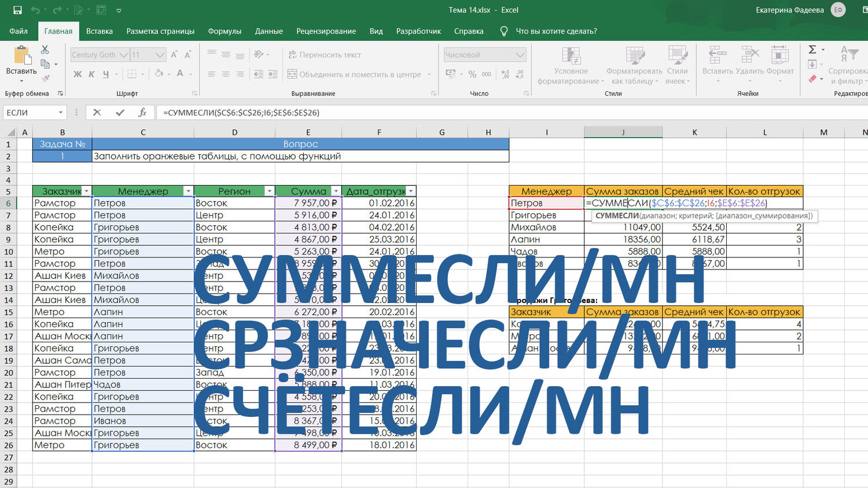This screenshot has height=488, width=868.
Task: Click Объединить и поместить в центре button
Action: tap(359, 74)
